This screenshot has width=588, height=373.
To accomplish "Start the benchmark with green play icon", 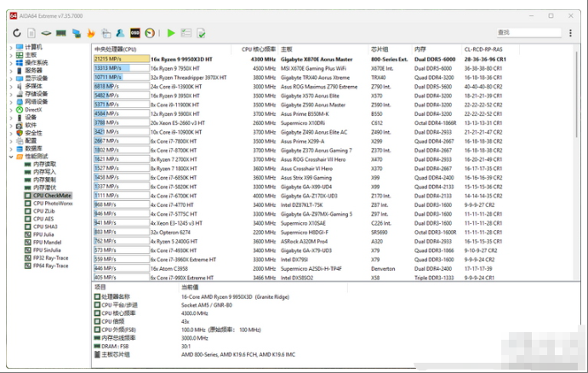I will click(x=171, y=33).
